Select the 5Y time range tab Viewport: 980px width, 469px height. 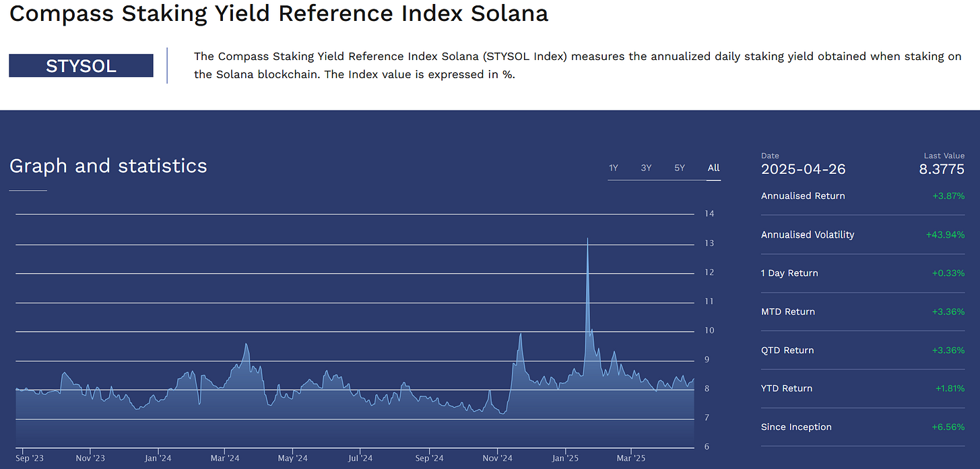(x=680, y=168)
